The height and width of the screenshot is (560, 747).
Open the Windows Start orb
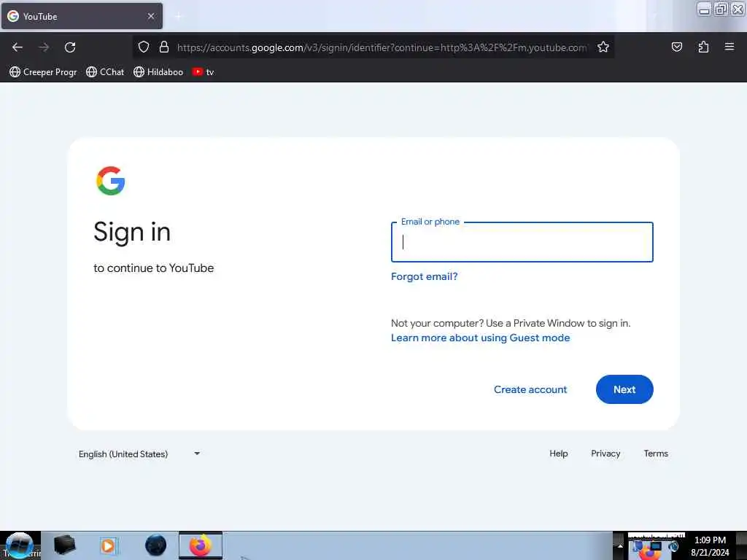(19, 545)
